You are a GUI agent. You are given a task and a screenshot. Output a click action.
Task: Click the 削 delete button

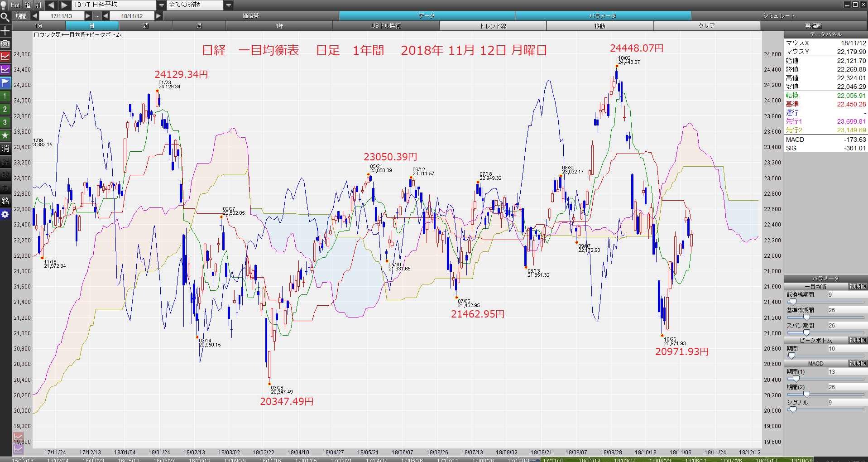[38, 5]
